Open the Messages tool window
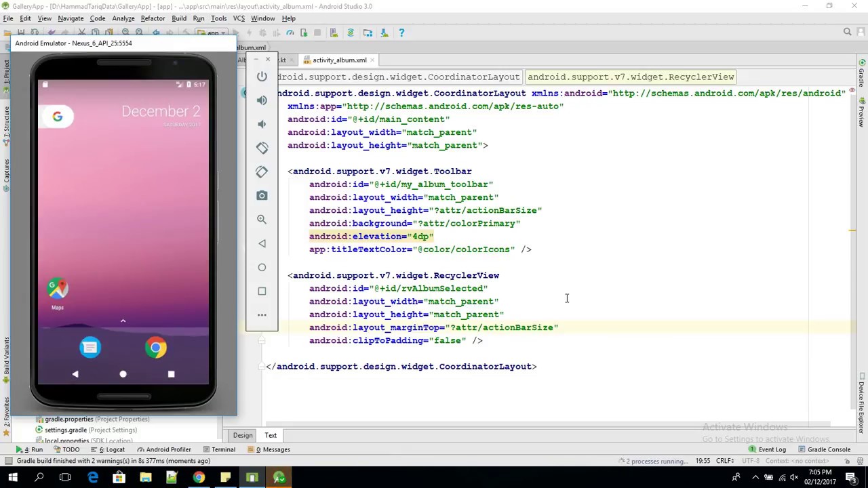Viewport: 868px width, 488px height. coord(269,449)
